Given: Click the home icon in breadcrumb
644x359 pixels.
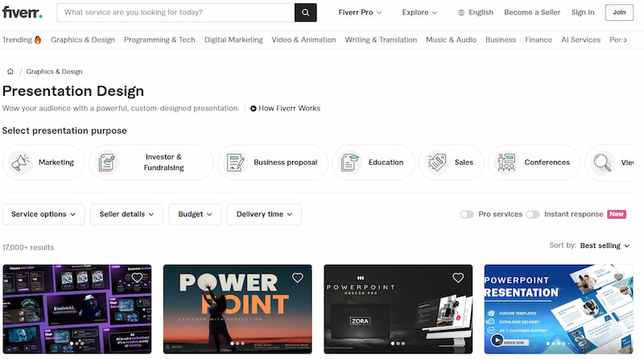Looking at the screenshot, I should coord(10,72).
